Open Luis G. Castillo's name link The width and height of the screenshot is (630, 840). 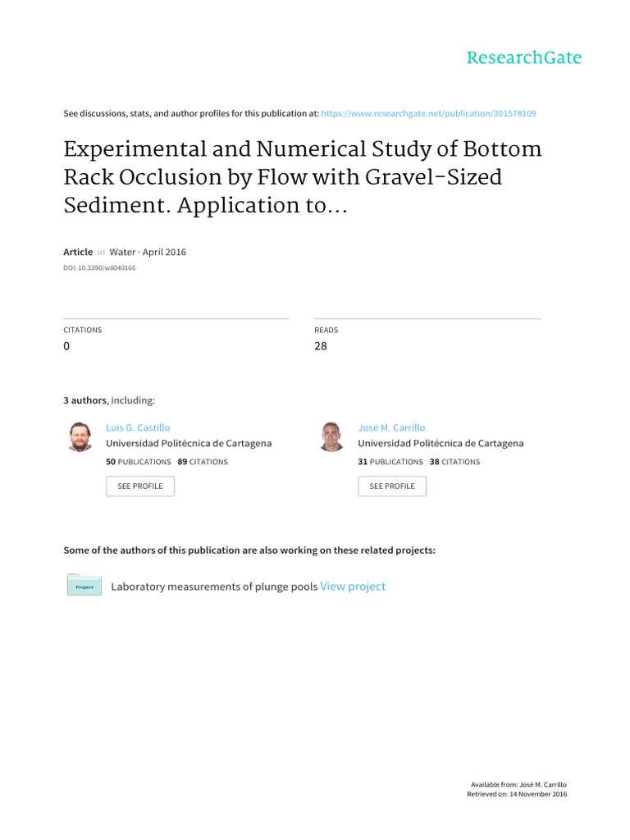139,427
